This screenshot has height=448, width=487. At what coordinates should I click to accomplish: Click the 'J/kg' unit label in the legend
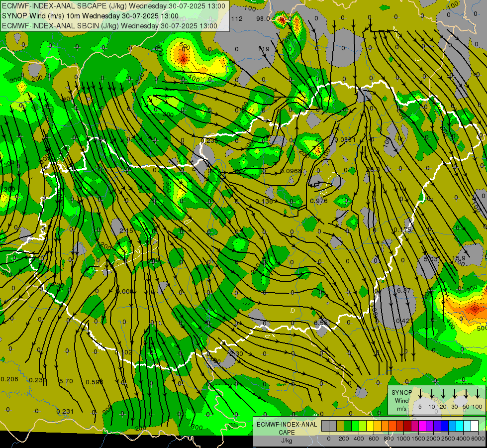pyautogui.click(x=287, y=441)
